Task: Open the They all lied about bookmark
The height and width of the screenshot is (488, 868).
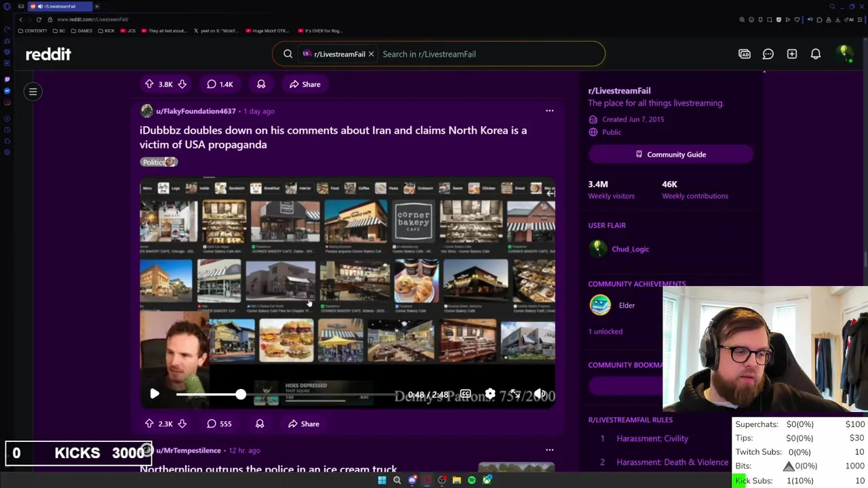Action: coord(165,30)
